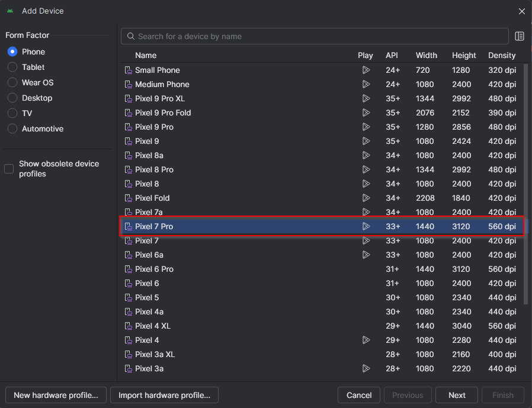Toggle the device details panel icon
532x408 pixels.
(520, 36)
